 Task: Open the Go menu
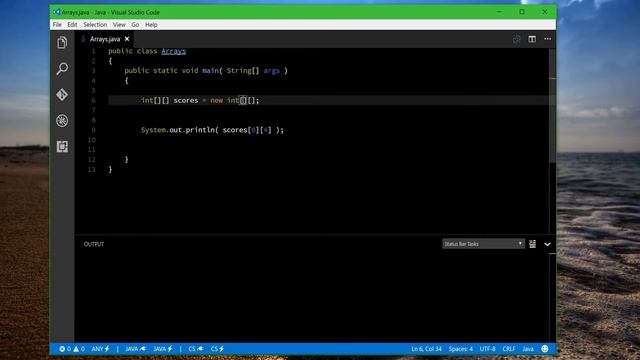(135, 25)
